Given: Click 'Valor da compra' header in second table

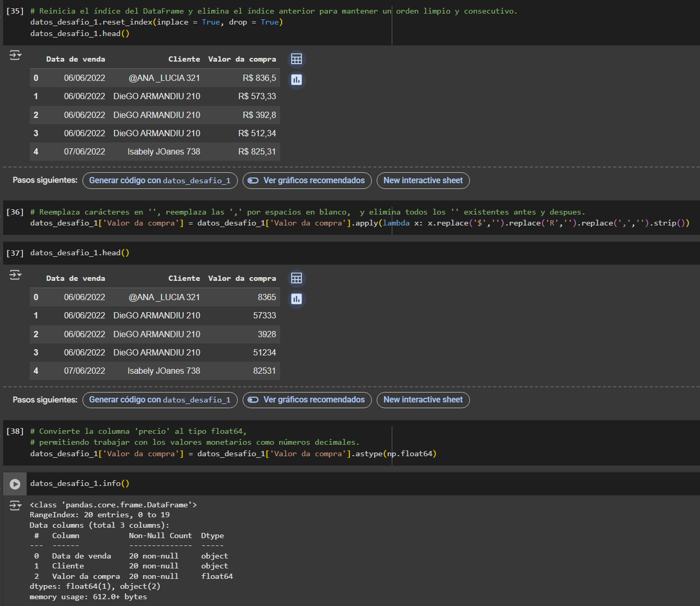Looking at the screenshot, I should pos(242,279).
